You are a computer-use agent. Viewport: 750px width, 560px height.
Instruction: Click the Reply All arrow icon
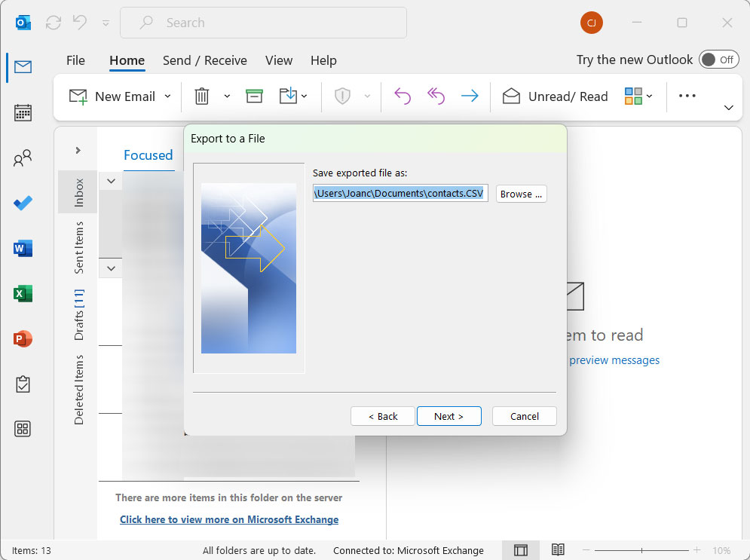436,96
